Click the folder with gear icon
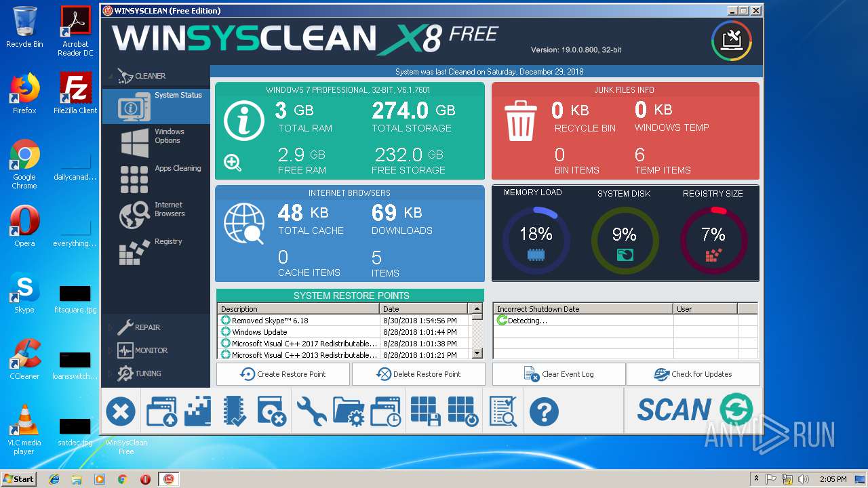This screenshot has width=868, height=488. click(x=349, y=411)
